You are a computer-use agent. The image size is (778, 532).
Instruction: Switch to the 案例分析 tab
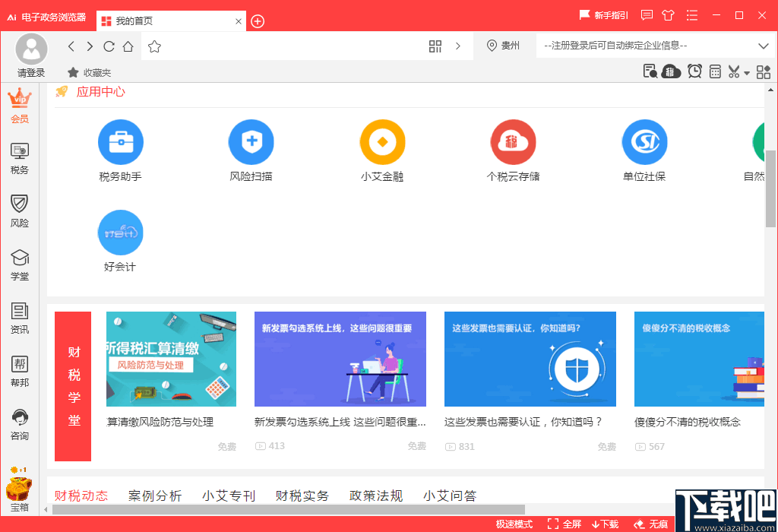tap(154, 495)
